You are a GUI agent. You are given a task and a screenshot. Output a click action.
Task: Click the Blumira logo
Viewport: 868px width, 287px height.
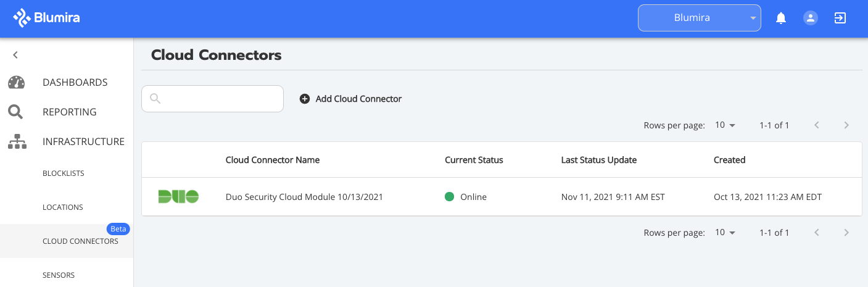pyautogui.click(x=46, y=18)
